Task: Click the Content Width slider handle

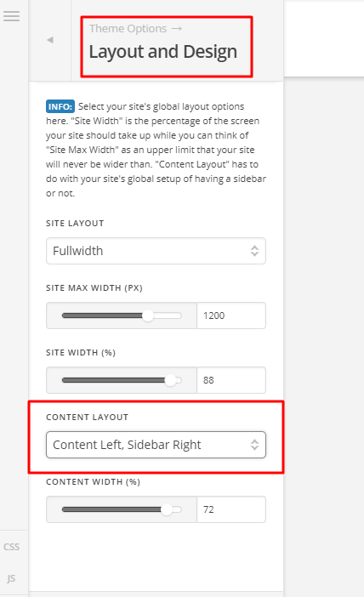Action: click(x=167, y=509)
